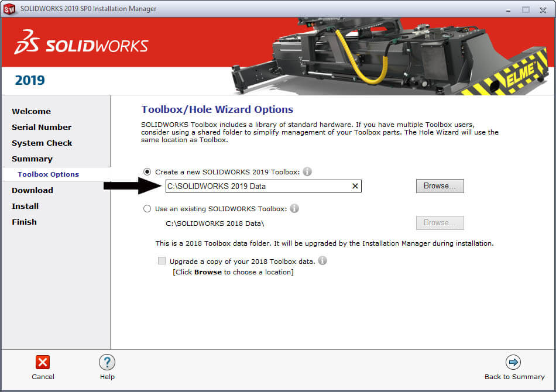Click the Back to Summary arrow icon

513,362
